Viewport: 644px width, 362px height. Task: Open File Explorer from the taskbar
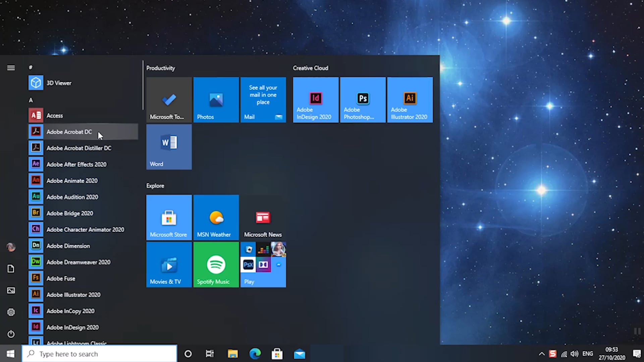[232, 354]
